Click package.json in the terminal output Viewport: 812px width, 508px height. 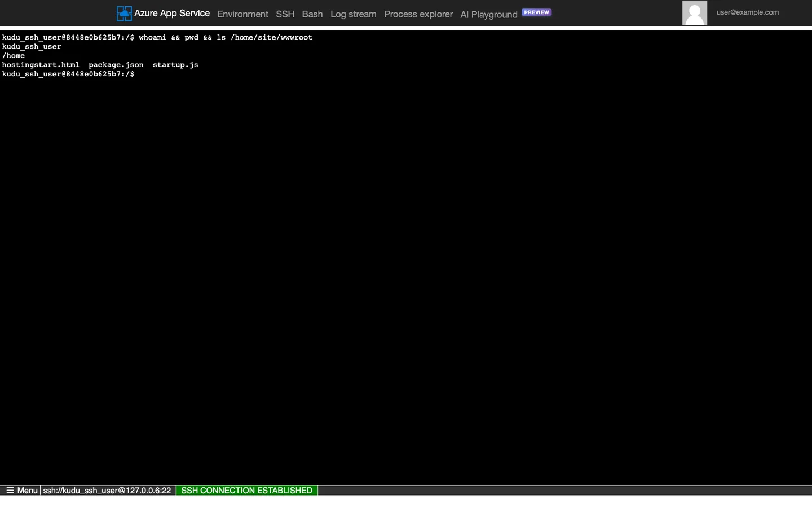116,65
